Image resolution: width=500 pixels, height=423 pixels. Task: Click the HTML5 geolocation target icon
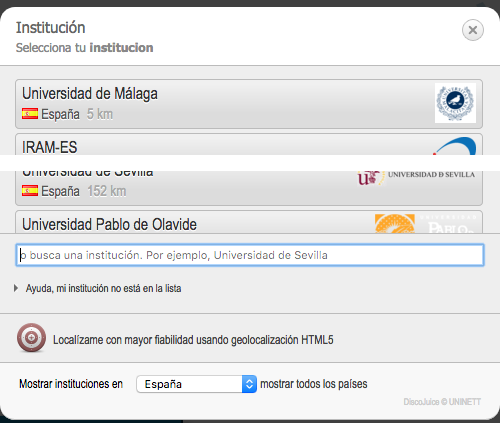coord(31,338)
